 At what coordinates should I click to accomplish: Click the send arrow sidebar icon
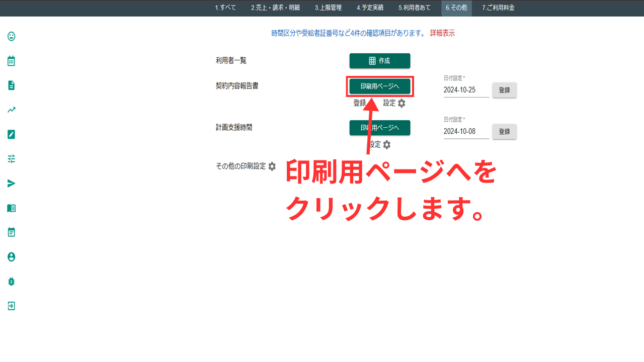tap(11, 184)
